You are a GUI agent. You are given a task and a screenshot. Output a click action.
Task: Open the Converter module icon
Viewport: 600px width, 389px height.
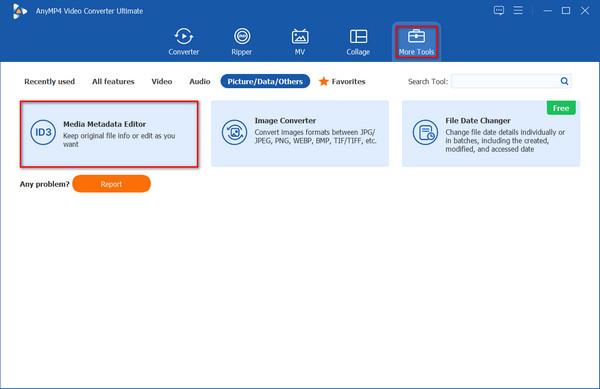click(184, 37)
